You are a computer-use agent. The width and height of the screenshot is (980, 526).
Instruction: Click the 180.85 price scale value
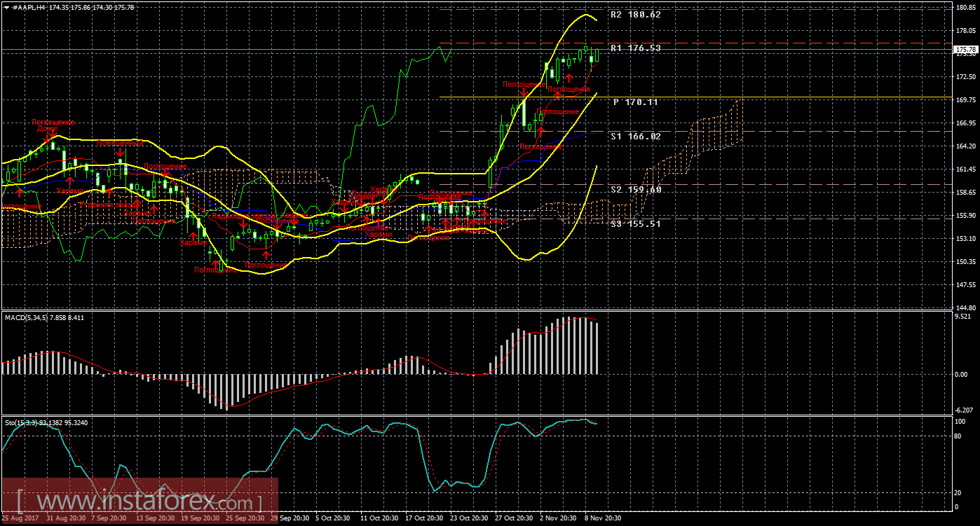(965, 8)
